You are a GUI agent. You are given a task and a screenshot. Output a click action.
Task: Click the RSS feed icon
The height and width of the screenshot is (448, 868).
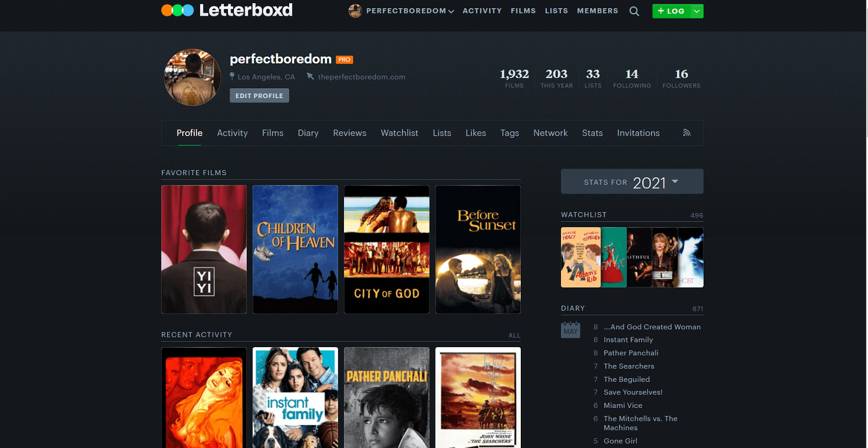coord(687,133)
